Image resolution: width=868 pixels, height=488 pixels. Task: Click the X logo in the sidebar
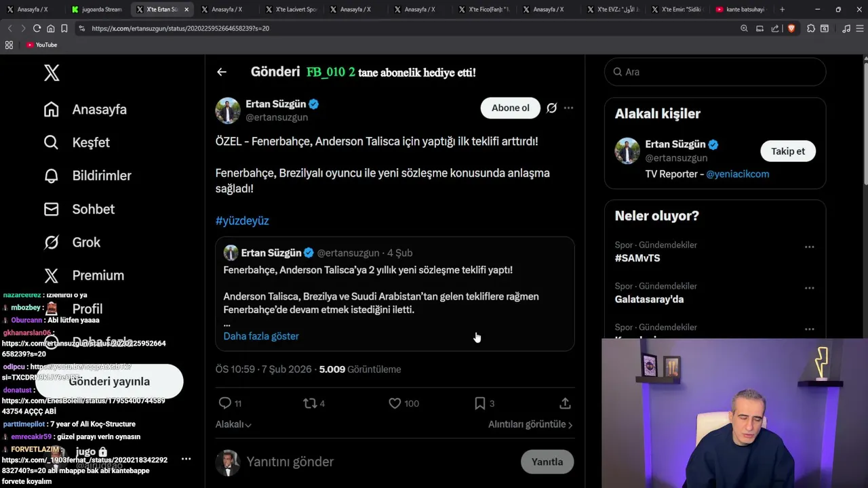pos(52,73)
